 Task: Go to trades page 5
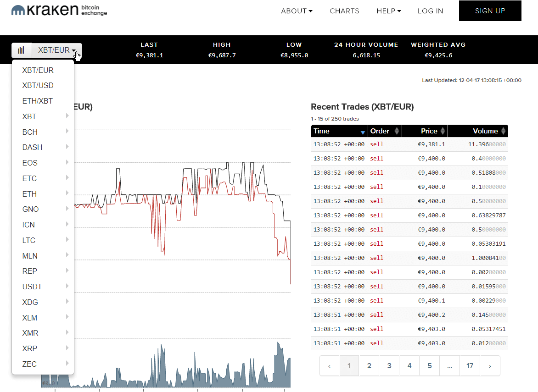430,366
